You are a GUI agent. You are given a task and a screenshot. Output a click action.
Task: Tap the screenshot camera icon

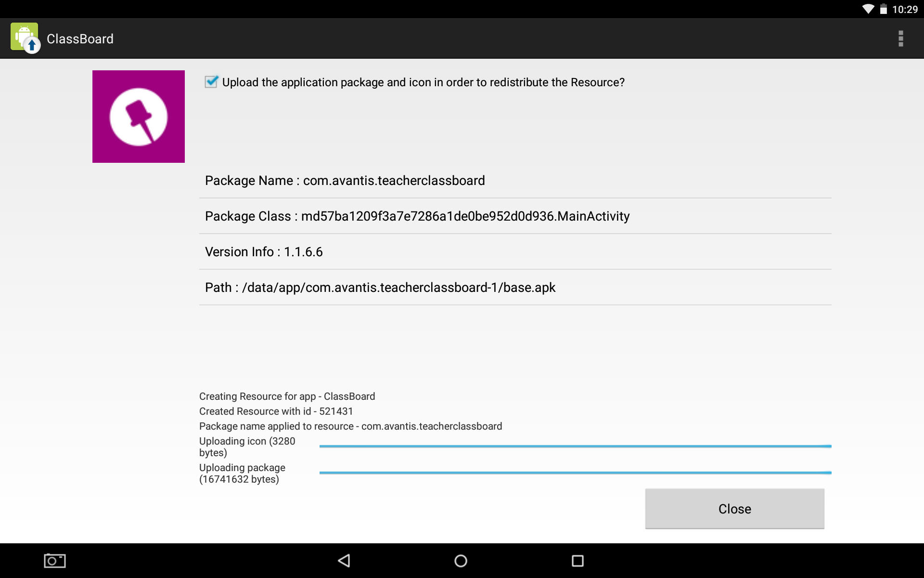(x=55, y=561)
